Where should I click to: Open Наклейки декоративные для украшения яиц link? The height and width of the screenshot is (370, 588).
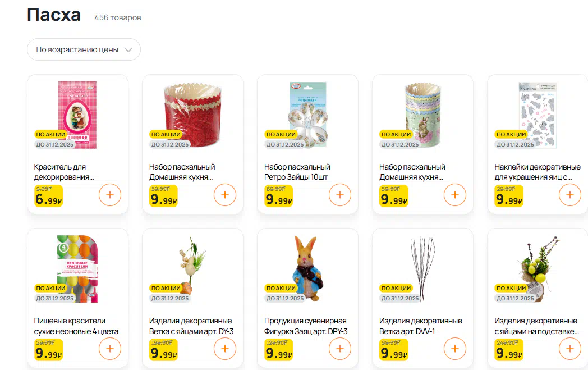(538, 172)
